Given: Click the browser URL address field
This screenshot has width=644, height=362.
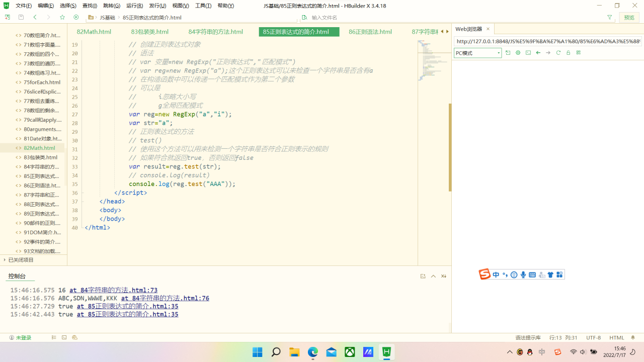Looking at the screenshot, I should coord(547,41).
